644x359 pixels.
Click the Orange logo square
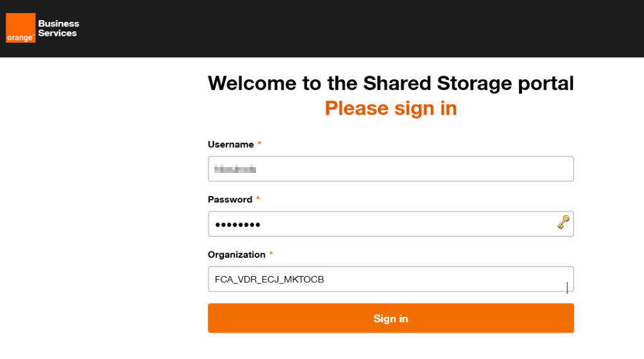click(21, 28)
